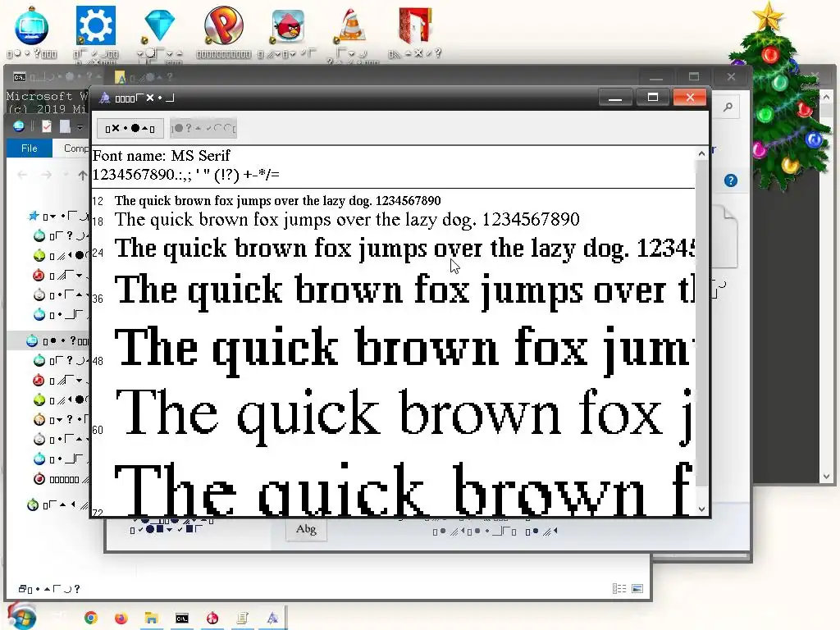
Task: Click the Fonts folder window title icon
Action: (121, 78)
